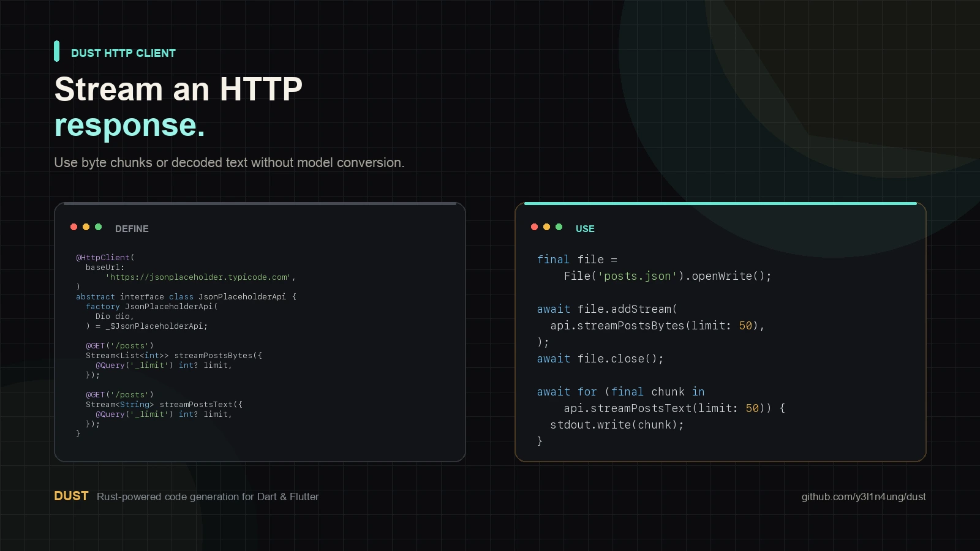
Task: Click the 'Stream<String> streamPostsText' line
Action: tap(164, 405)
